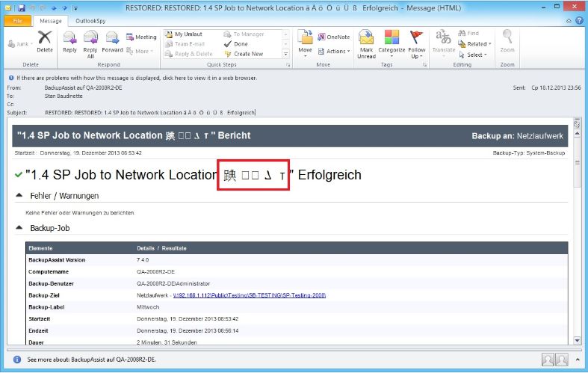Click Create New quick step
The height and width of the screenshot is (373, 588).
pyautogui.click(x=244, y=54)
